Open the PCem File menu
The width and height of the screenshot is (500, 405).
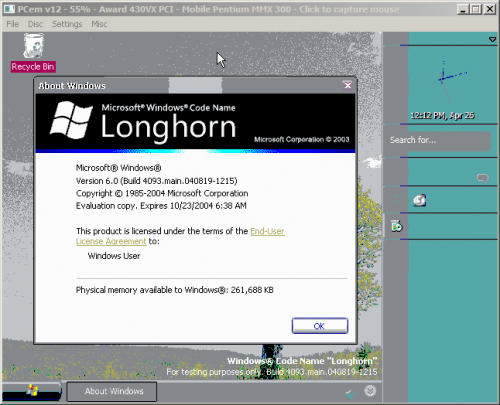13,24
